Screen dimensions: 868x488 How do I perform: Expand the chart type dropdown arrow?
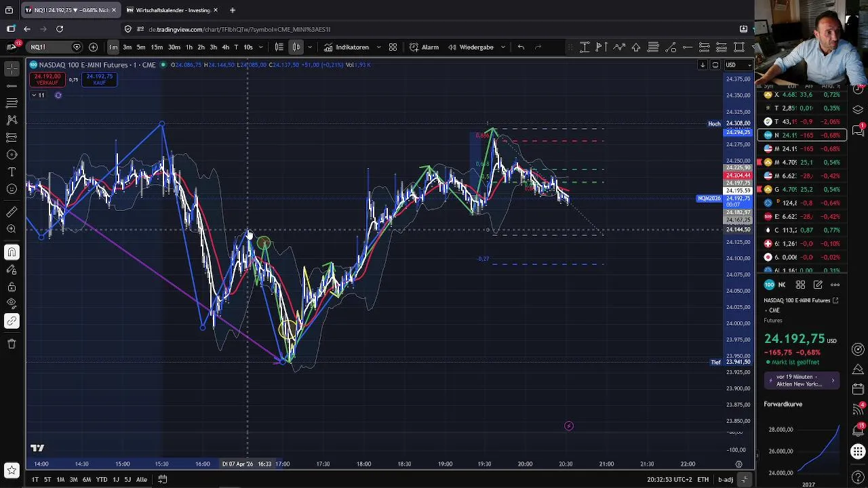coord(310,47)
